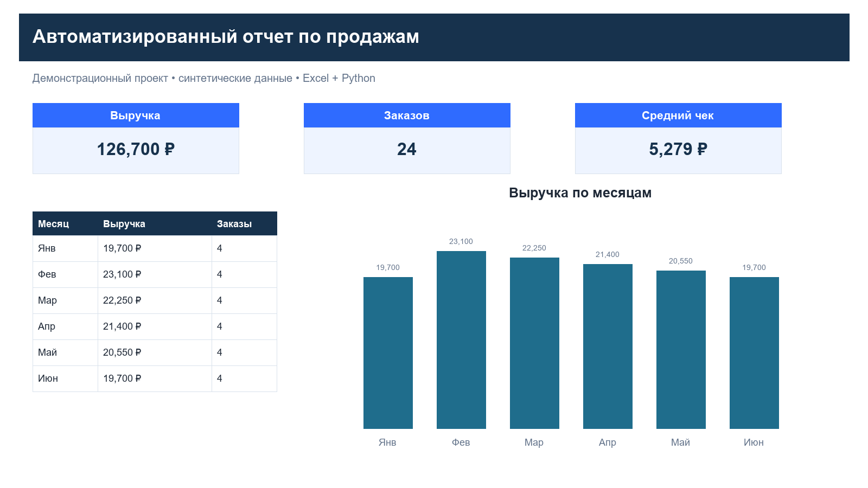Click the "Фев" cell in the table
This screenshot has width=868, height=488.
click(65, 274)
